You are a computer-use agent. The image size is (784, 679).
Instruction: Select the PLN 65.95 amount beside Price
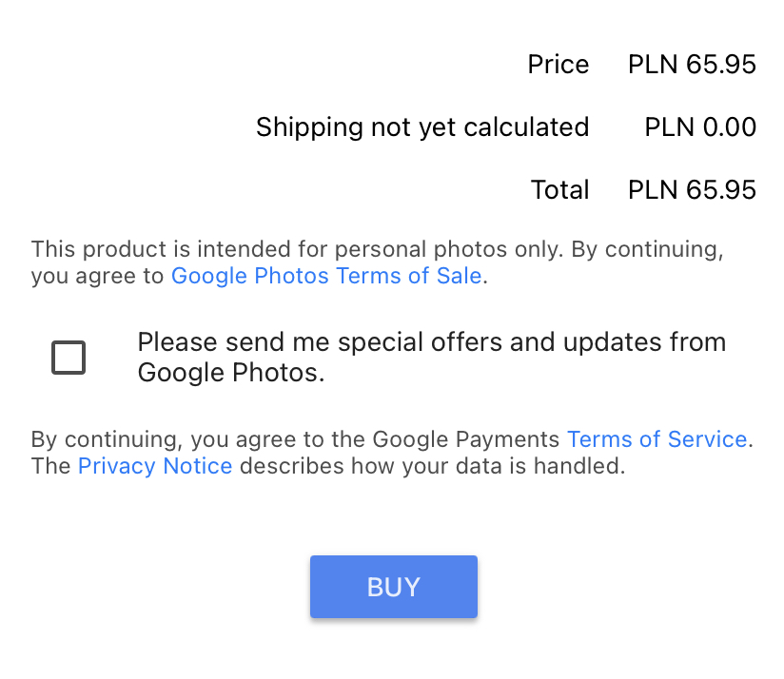tap(692, 65)
